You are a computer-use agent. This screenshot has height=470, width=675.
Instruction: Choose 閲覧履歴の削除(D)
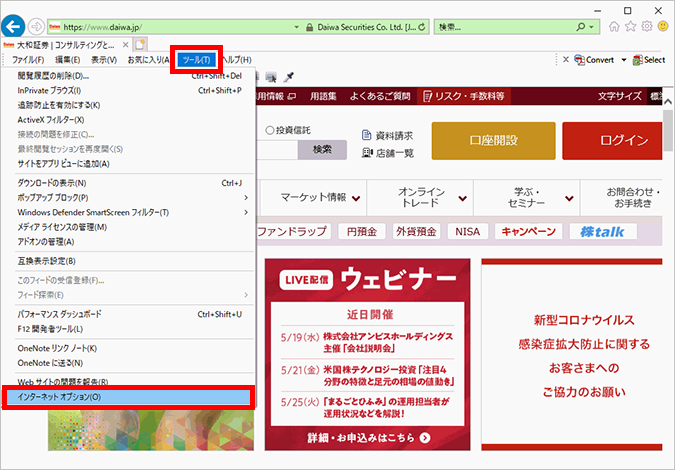[x=129, y=76]
